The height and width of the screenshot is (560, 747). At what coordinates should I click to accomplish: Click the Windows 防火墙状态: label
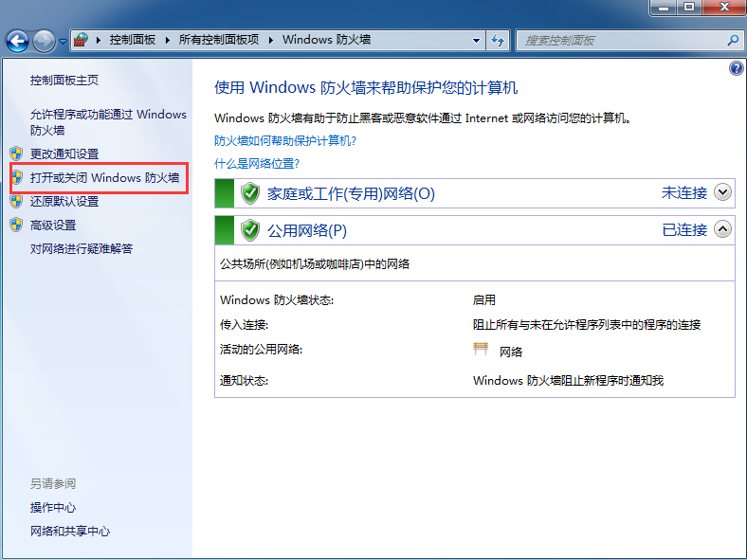(x=277, y=300)
